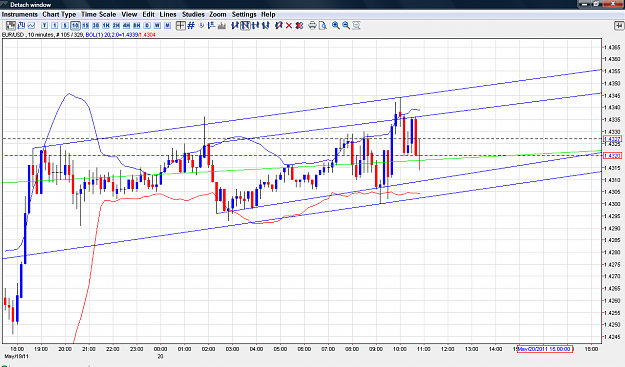Screen dimensions: 625x367
Task: Open the Settings menu
Action: pyautogui.click(x=244, y=14)
